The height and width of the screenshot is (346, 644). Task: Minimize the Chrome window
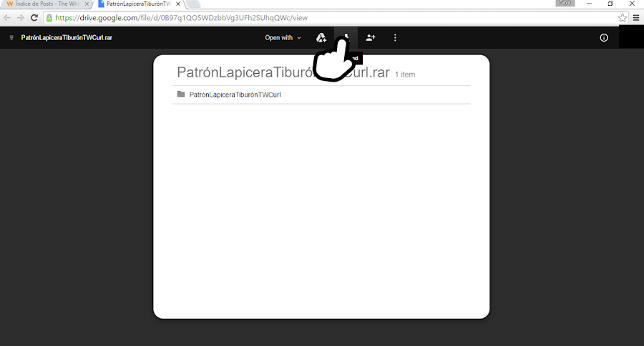tap(589, 4)
